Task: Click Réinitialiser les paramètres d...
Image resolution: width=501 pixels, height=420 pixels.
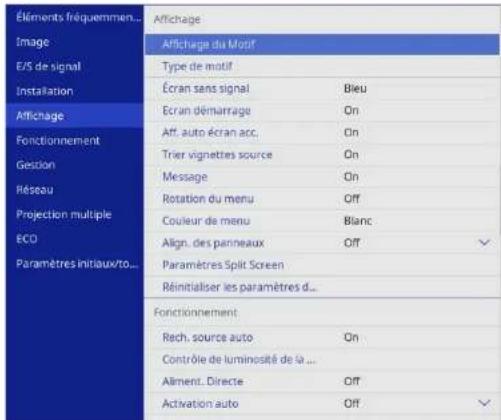Action: [x=322, y=287]
